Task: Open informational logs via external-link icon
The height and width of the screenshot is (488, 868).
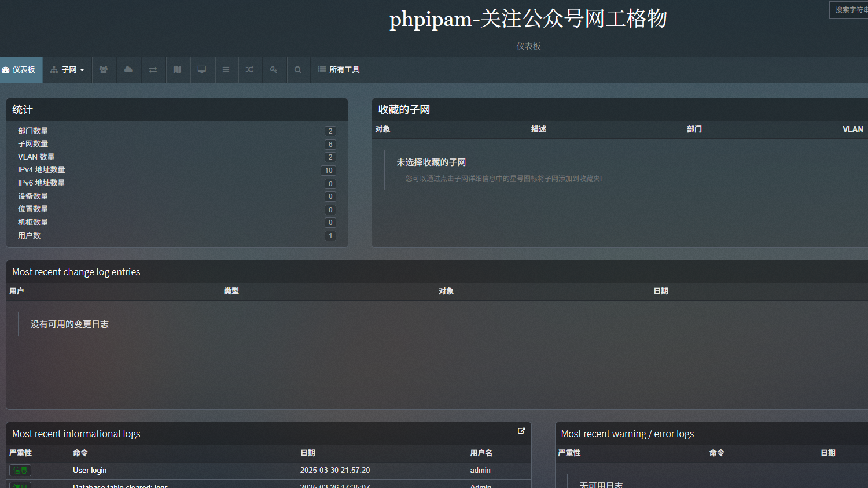Action: (x=521, y=431)
